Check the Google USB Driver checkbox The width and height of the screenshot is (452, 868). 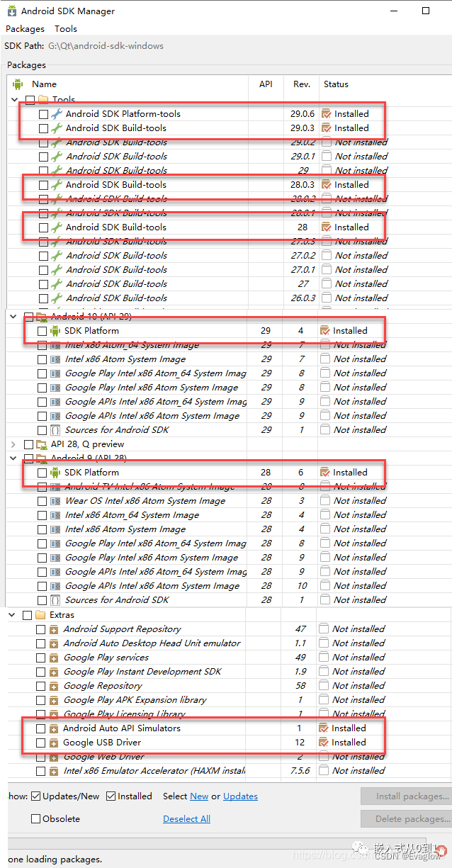[x=40, y=743]
